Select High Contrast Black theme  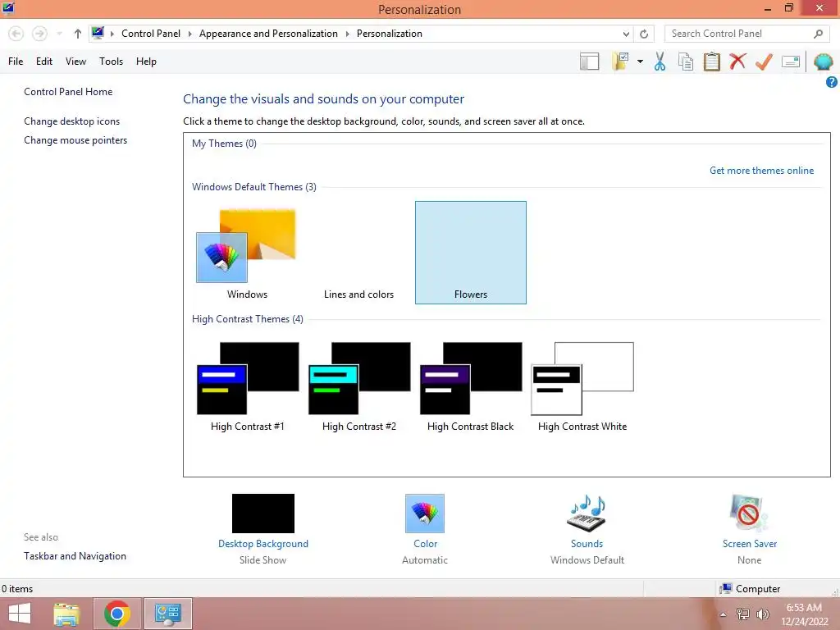(x=470, y=386)
